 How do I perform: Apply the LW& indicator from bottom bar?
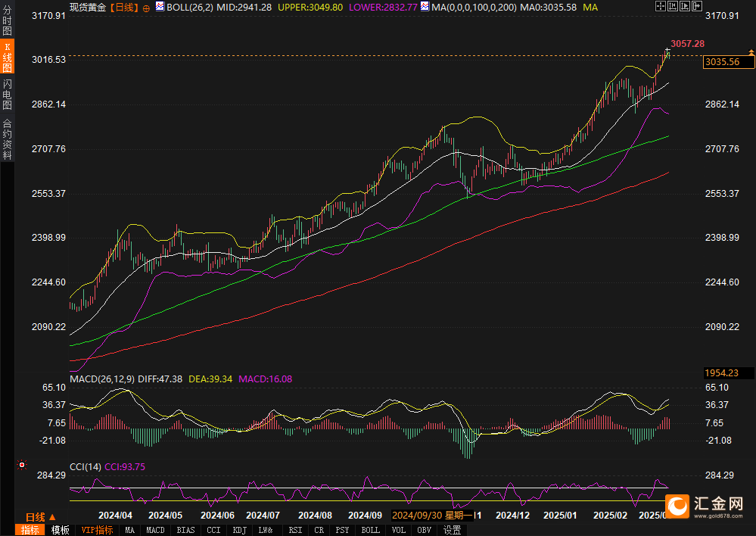click(266, 530)
